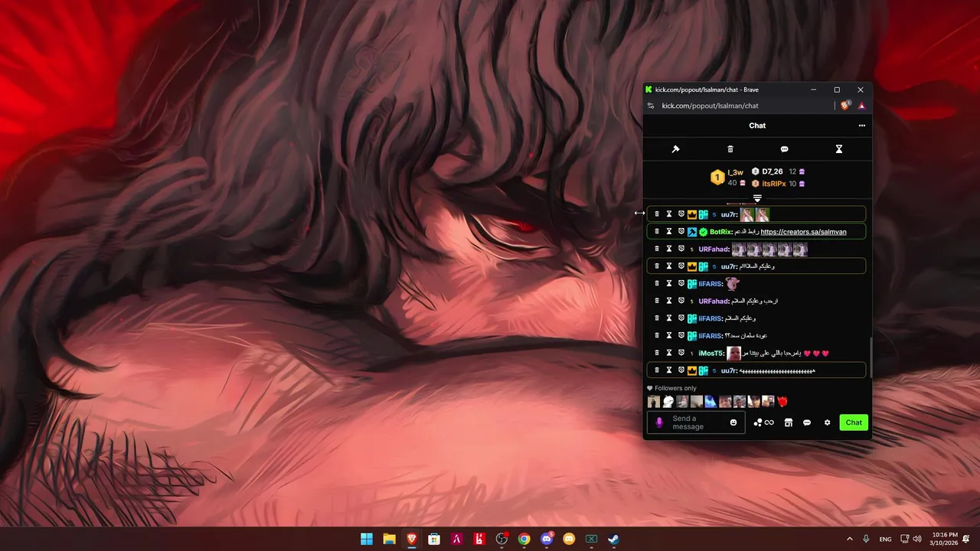Delete BotRix's support link message

tap(656, 231)
